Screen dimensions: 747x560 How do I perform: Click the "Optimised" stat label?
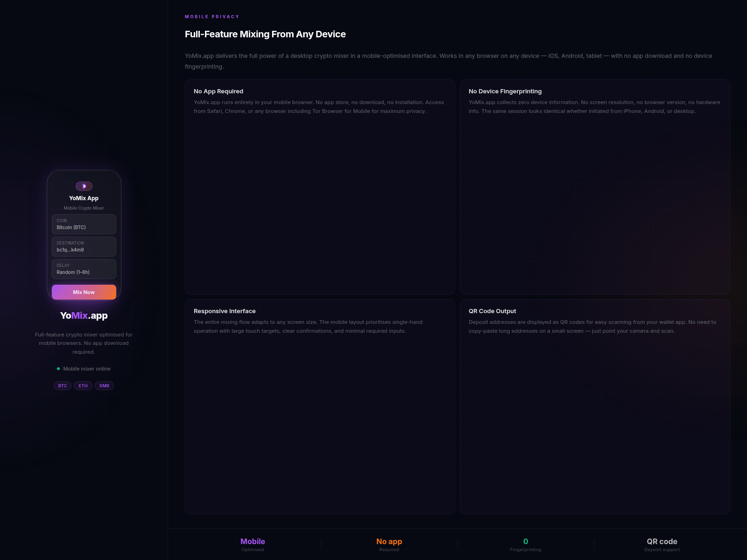coord(253,550)
